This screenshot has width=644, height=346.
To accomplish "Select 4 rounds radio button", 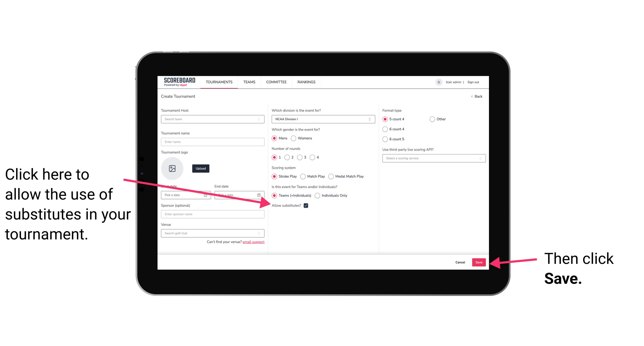I will pos(312,157).
